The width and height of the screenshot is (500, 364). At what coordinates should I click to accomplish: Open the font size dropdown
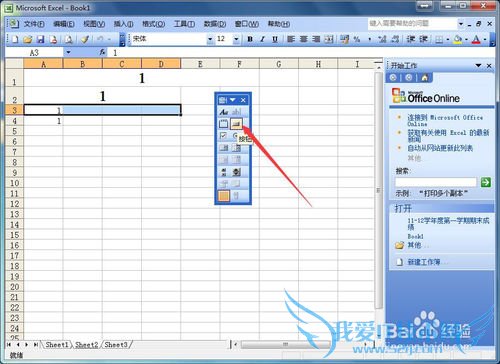point(236,39)
